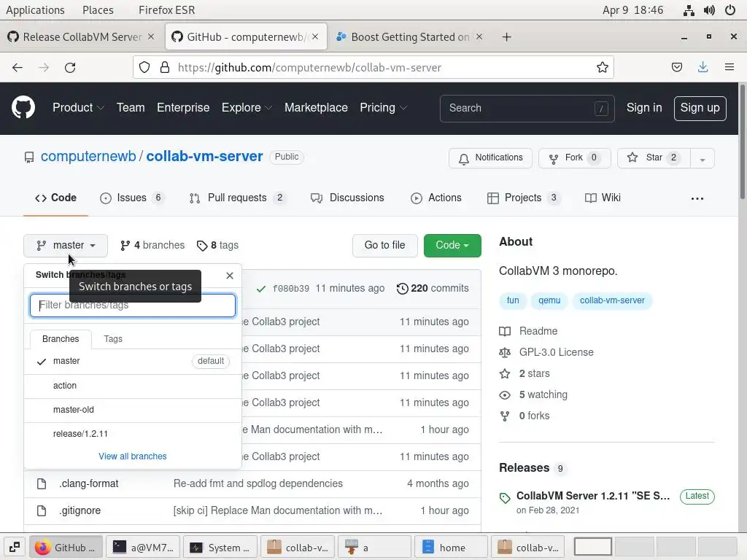This screenshot has width=747, height=560.
Task: Switch to the GitHub - computernewb browser tab
Action: (246, 36)
